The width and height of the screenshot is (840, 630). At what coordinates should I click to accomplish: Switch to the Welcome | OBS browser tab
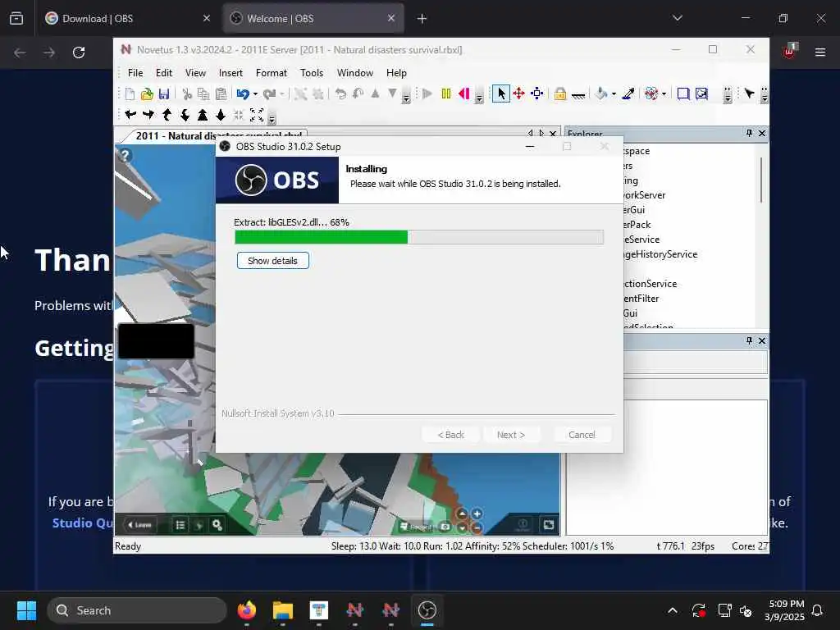(313, 18)
